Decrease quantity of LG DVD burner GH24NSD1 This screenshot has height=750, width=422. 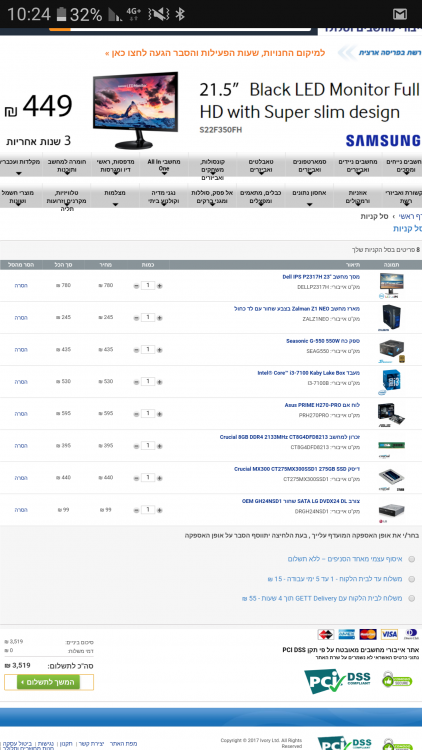136,510
